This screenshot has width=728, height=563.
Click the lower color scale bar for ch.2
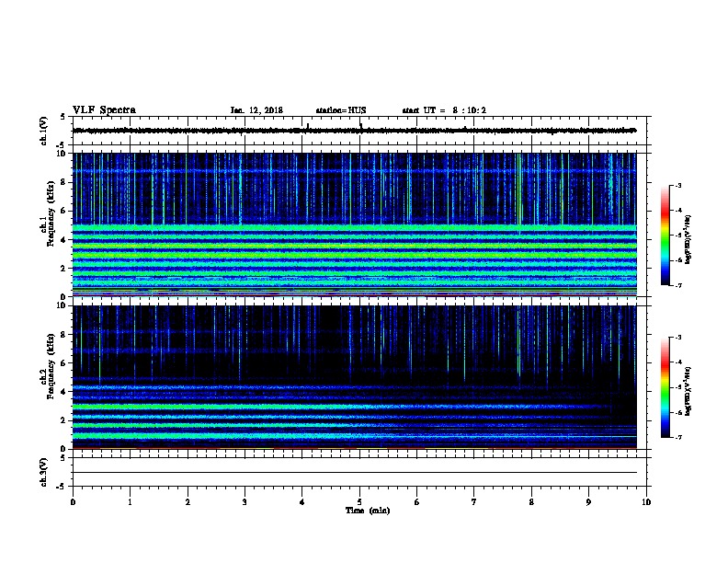(x=665, y=387)
